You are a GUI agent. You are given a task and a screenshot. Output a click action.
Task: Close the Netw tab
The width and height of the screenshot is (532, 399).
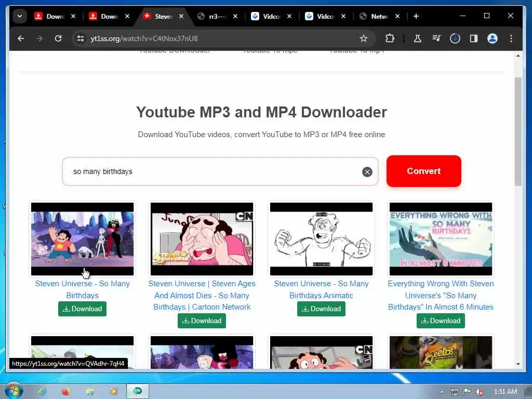pyautogui.click(x=397, y=16)
